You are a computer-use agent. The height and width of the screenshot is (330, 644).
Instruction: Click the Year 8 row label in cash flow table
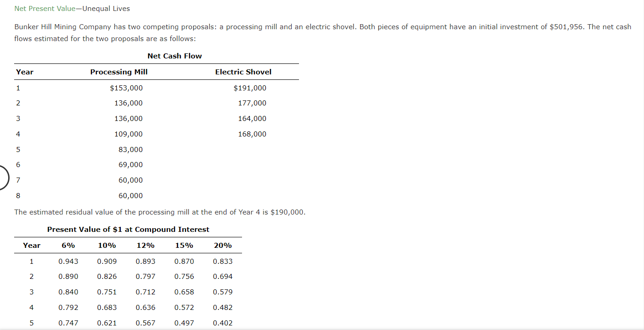coord(18,196)
